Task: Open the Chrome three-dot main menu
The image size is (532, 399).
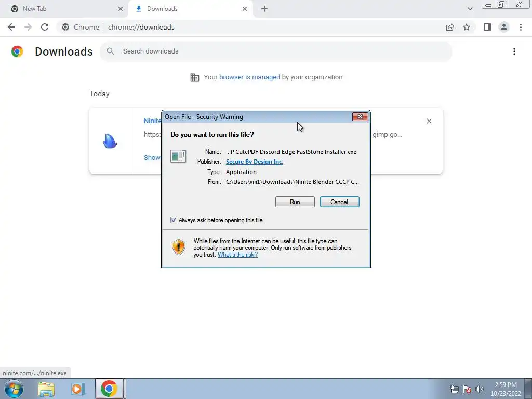Action: point(521,27)
